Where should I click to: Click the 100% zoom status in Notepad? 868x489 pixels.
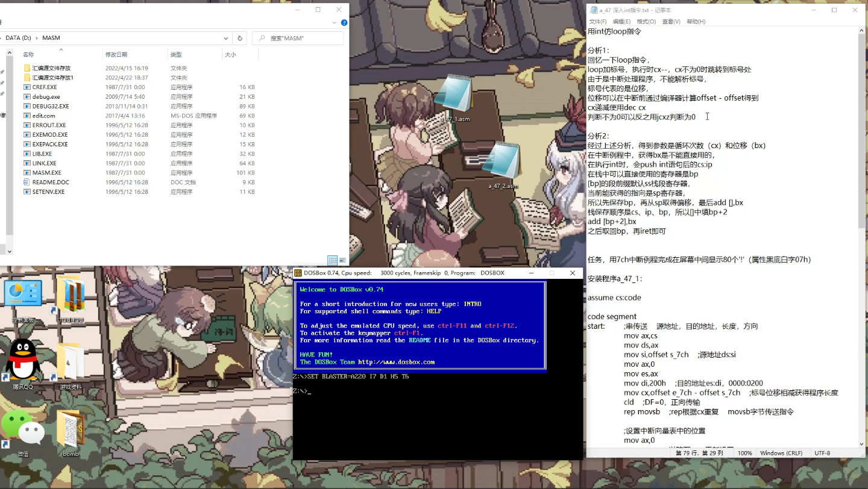coord(745,453)
